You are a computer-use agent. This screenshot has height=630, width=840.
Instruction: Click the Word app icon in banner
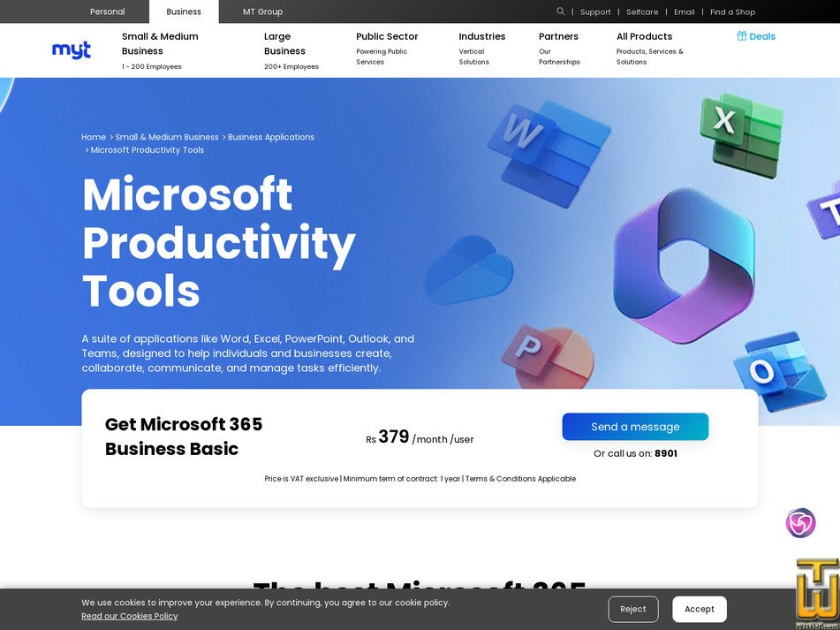pos(549,153)
